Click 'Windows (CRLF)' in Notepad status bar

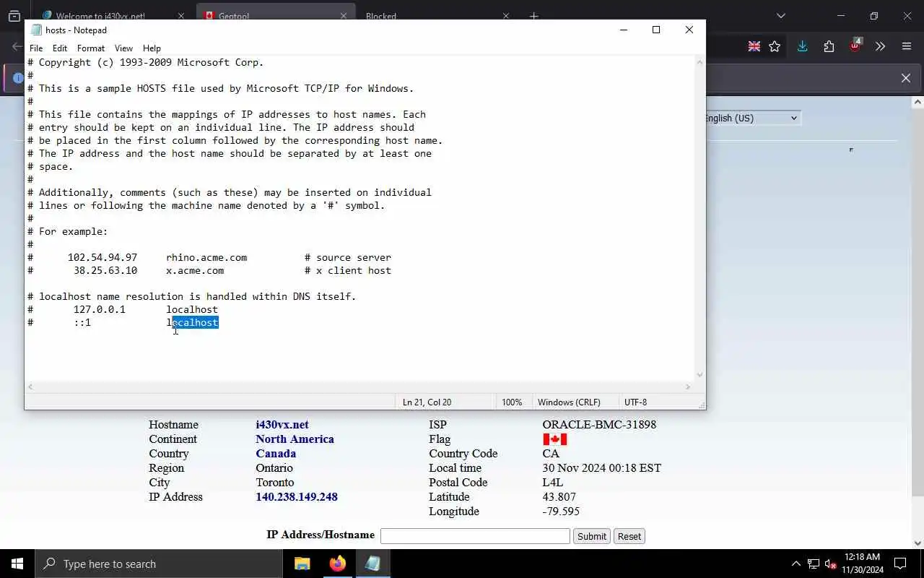[x=569, y=402]
